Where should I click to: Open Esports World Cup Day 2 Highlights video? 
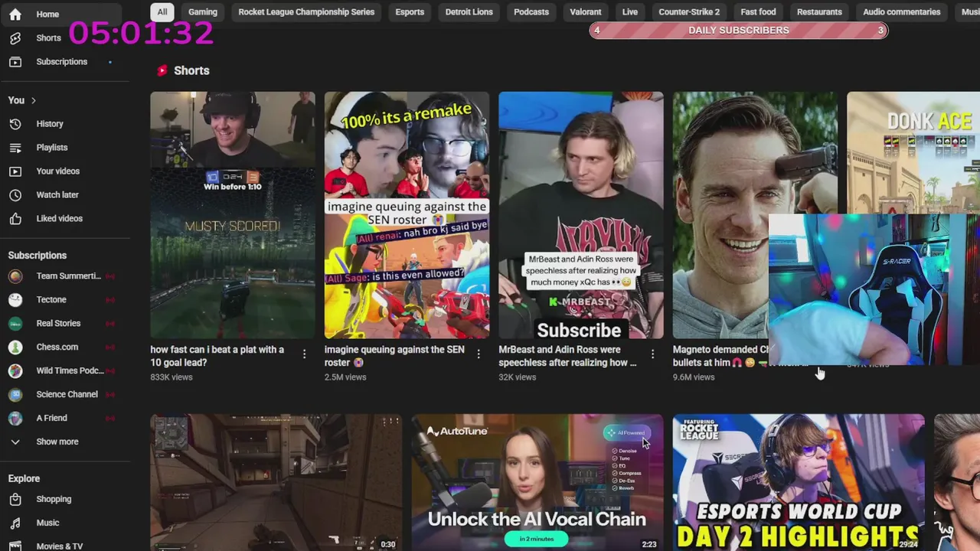click(799, 482)
